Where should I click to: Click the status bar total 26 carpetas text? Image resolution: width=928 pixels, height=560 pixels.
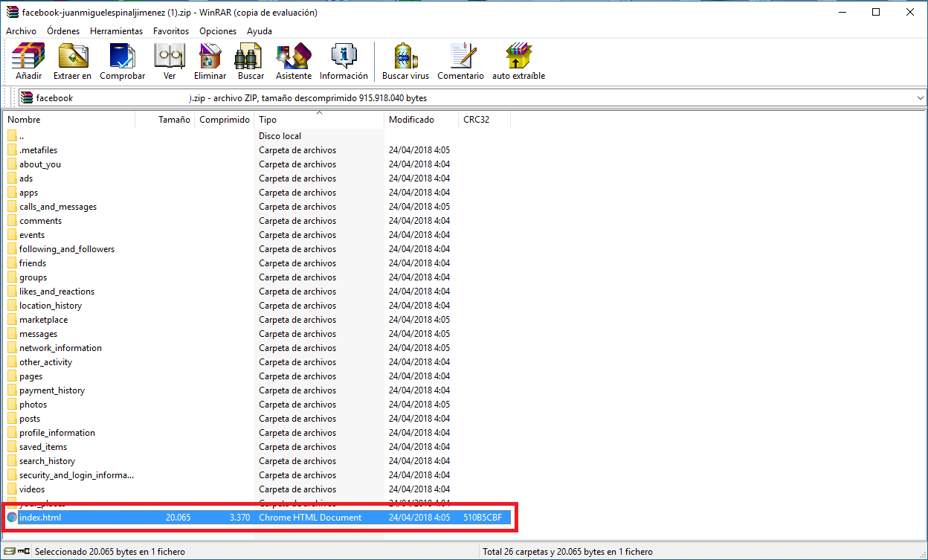(567, 552)
